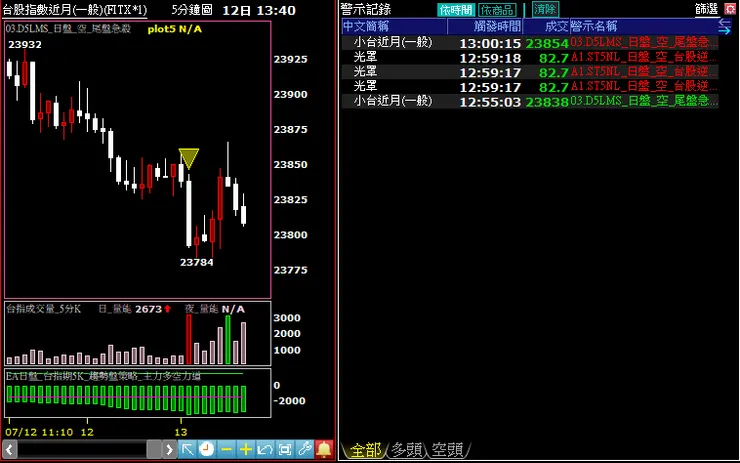Select the arrow cursor tool in chart toolbar
This screenshot has height=463, width=740.
[x=187, y=449]
